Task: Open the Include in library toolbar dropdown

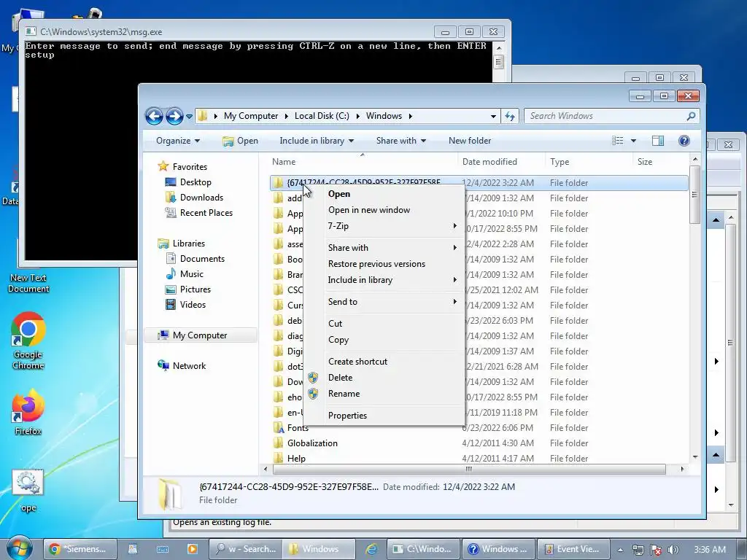Action: click(317, 141)
